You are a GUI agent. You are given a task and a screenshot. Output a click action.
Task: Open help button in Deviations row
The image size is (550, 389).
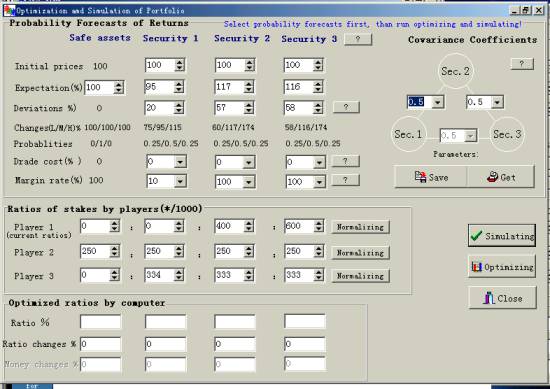346,107
